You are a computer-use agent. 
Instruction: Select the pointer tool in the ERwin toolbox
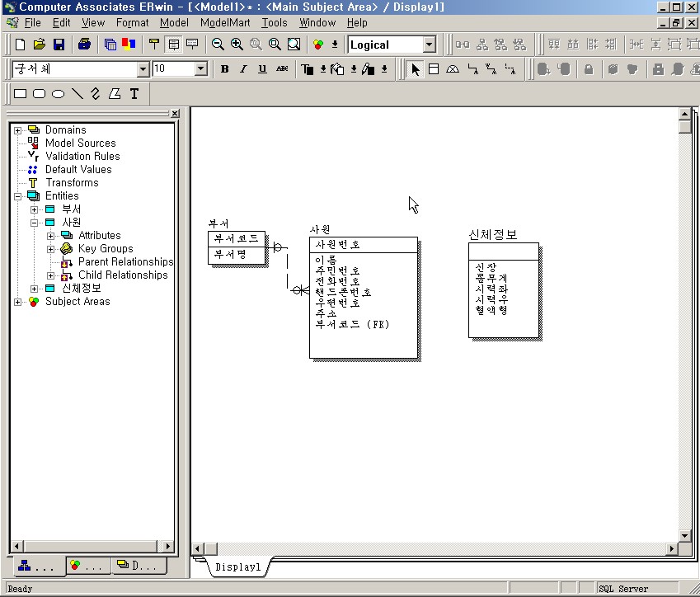click(416, 69)
